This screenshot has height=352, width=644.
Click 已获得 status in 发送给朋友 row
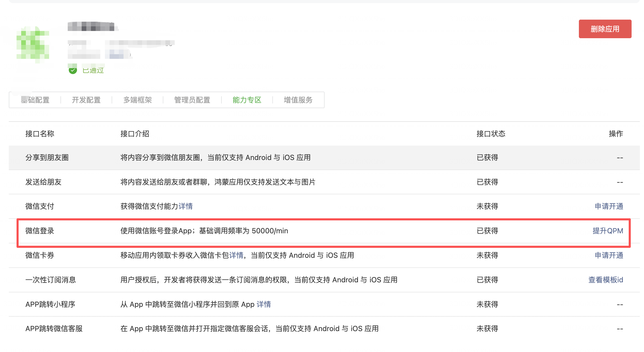[487, 182]
